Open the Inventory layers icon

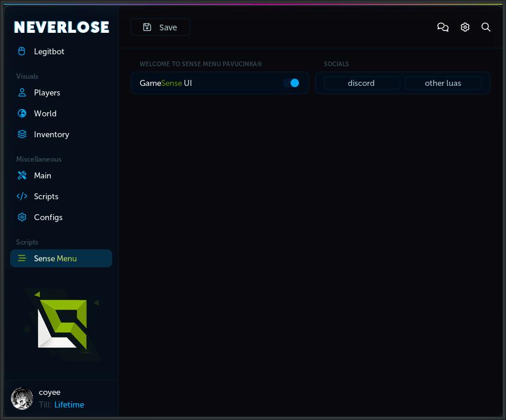pyautogui.click(x=22, y=134)
